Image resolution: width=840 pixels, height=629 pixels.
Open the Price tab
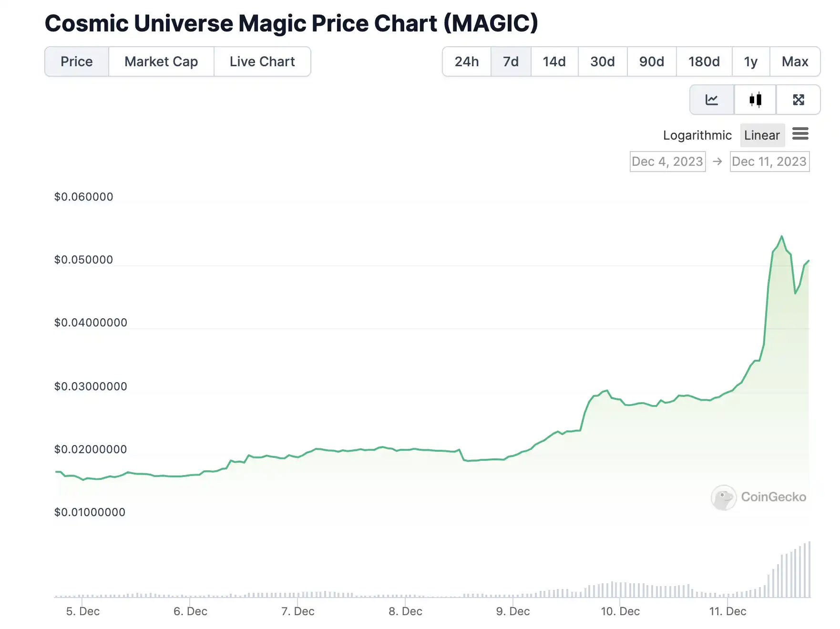tap(77, 61)
